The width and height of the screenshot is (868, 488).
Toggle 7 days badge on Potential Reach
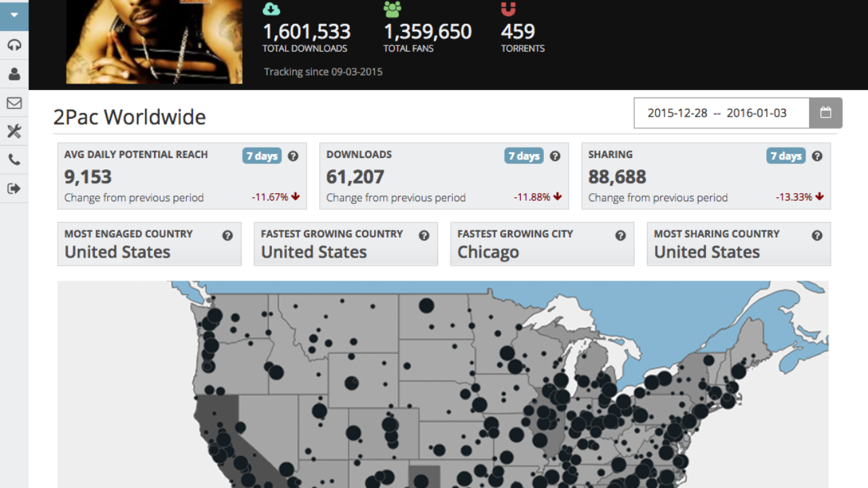pos(262,156)
